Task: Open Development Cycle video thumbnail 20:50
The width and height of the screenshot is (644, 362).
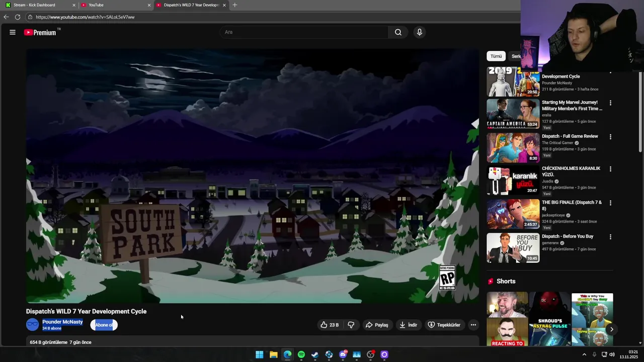Action: (513, 81)
